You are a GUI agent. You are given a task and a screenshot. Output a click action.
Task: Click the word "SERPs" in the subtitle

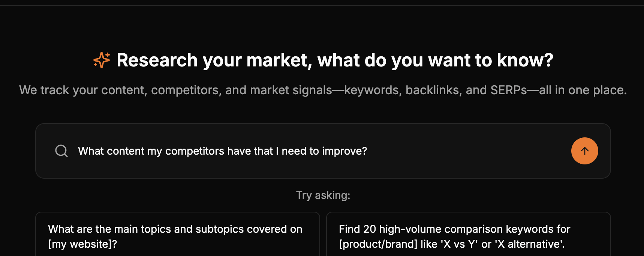coord(508,90)
